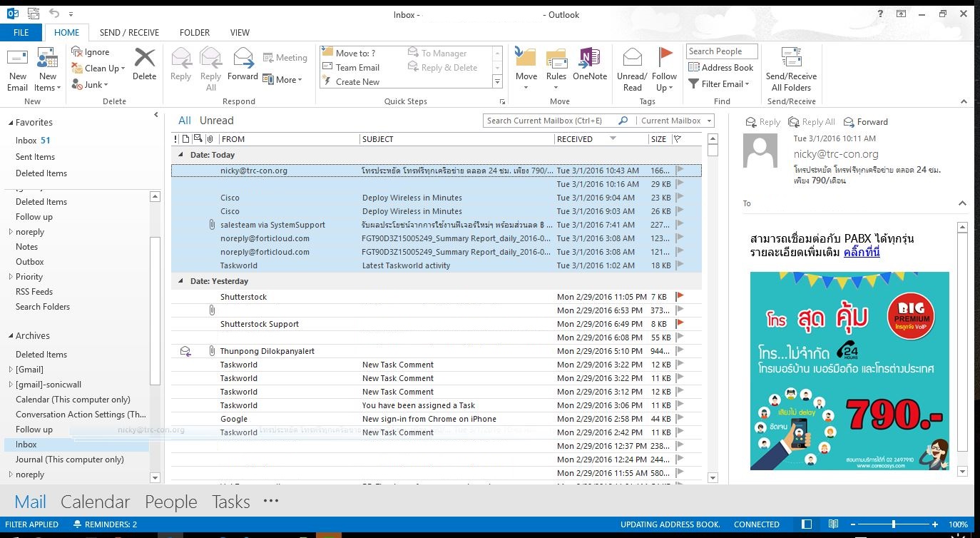Switch to the SEND / RECEIVE tab
Image resolution: width=980 pixels, height=538 pixels.
click(x=129, y=32)
